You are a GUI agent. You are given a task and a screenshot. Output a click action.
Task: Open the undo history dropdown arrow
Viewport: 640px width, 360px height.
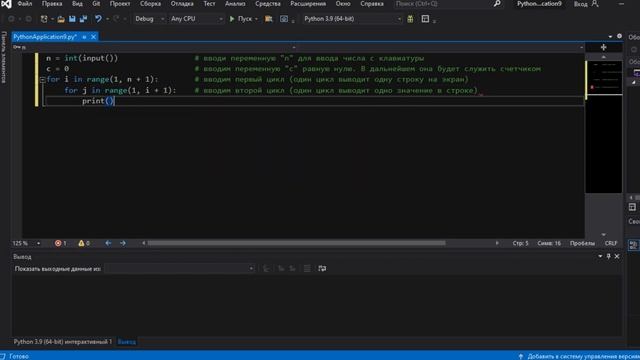pos(107,19)
